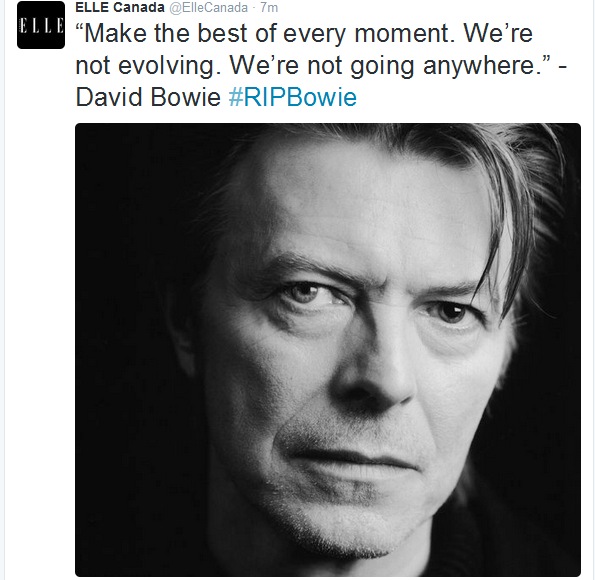Open the ELLE Canada profile name
This screenshot has width=595, height=580.
click(120, 7)
